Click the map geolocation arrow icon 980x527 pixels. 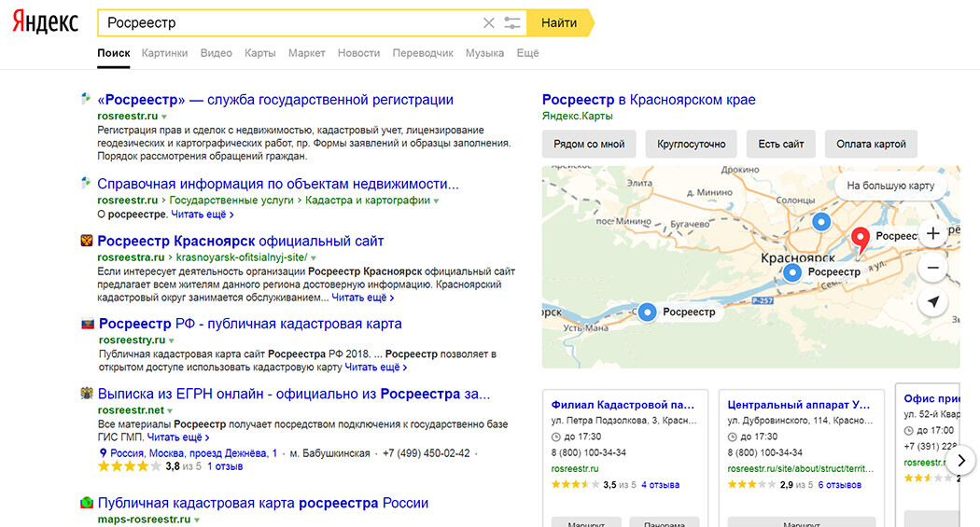tap(932, 302)
